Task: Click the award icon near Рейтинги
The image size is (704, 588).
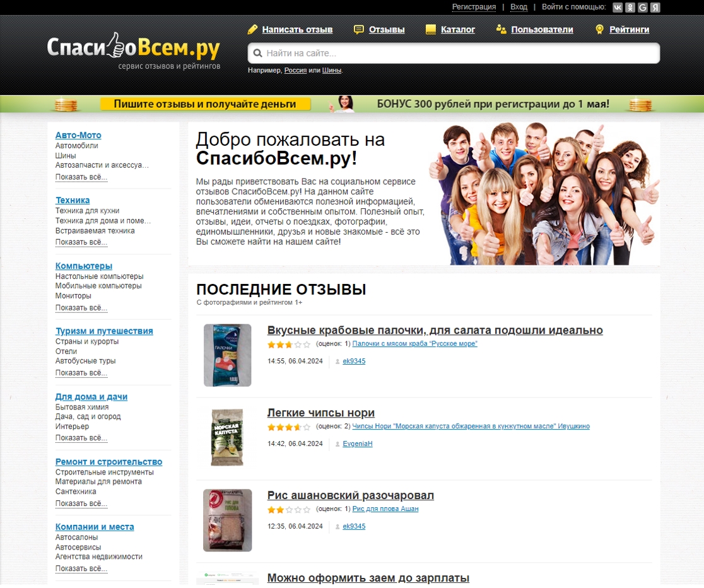Action: (x=599, y=30)
